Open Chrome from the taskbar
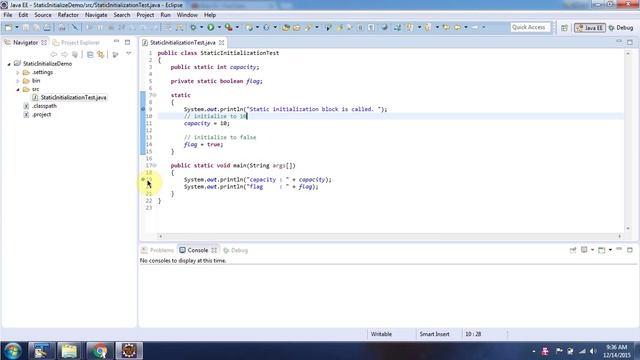 (99, 351)
